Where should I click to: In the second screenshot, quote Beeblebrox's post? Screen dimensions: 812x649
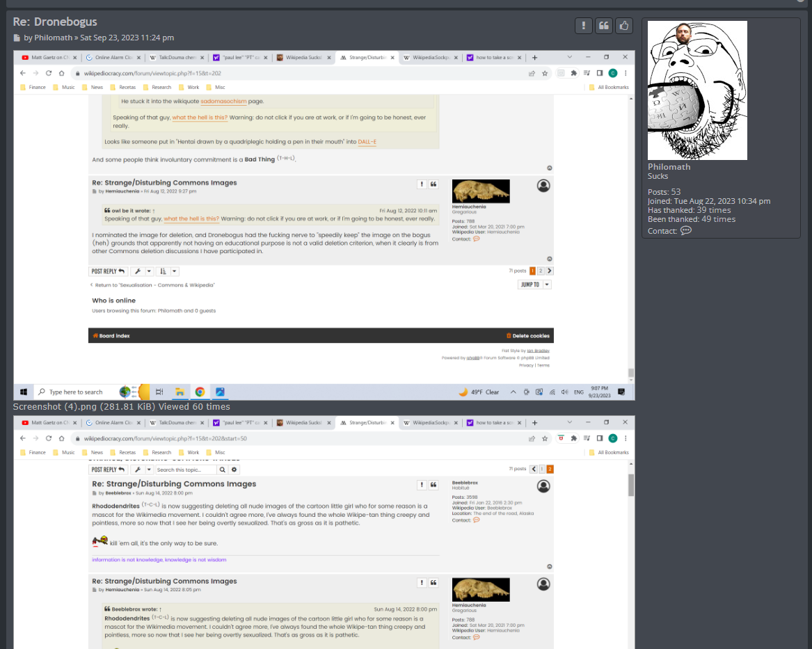[x=433, y=485]
